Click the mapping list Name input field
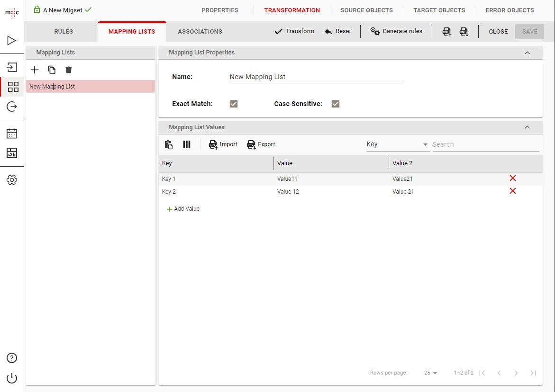 (316, 77)
